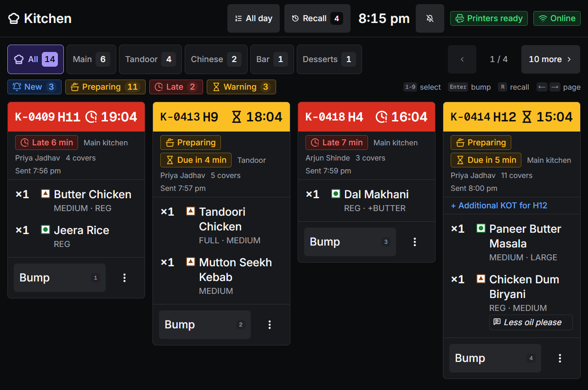Click the veg icon beside Jeera Rice
This screenshot has width=588, height=390.
coord(45,229)
